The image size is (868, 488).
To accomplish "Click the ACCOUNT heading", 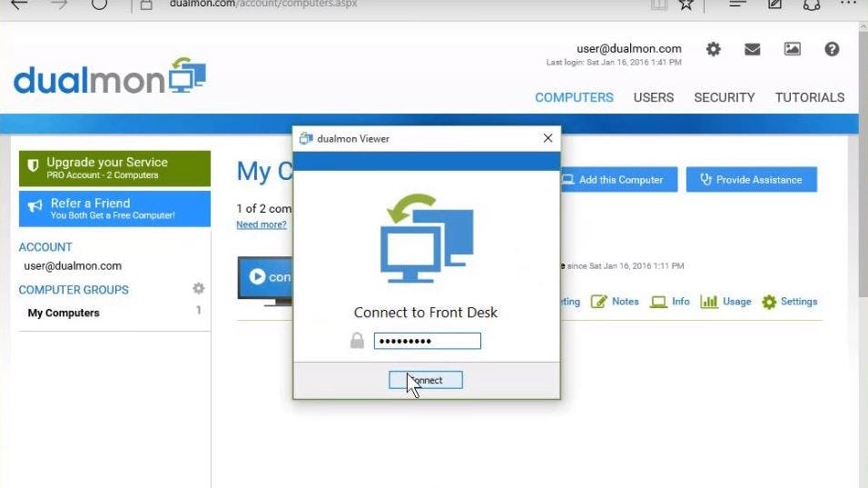I will click(45, 247).
